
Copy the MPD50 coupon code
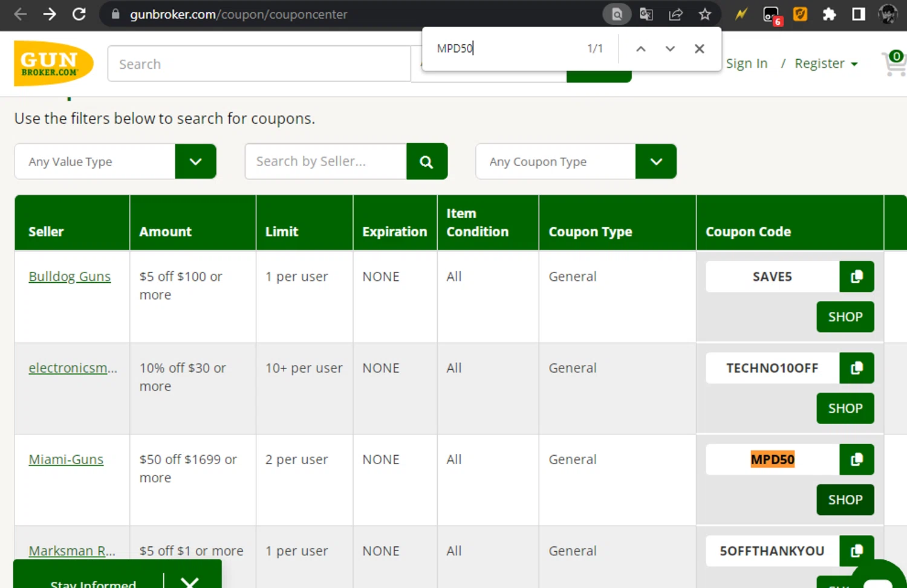[856, 460]
